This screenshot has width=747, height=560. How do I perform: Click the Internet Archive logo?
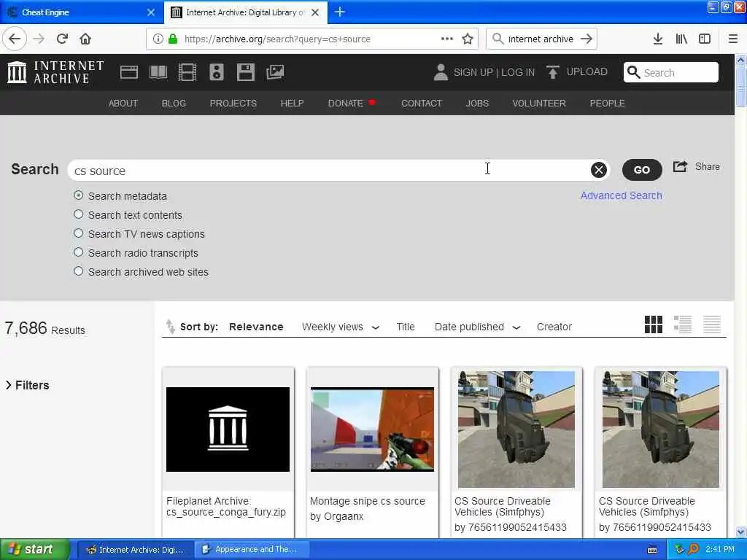pyautogui.click(x=55, y=72)
